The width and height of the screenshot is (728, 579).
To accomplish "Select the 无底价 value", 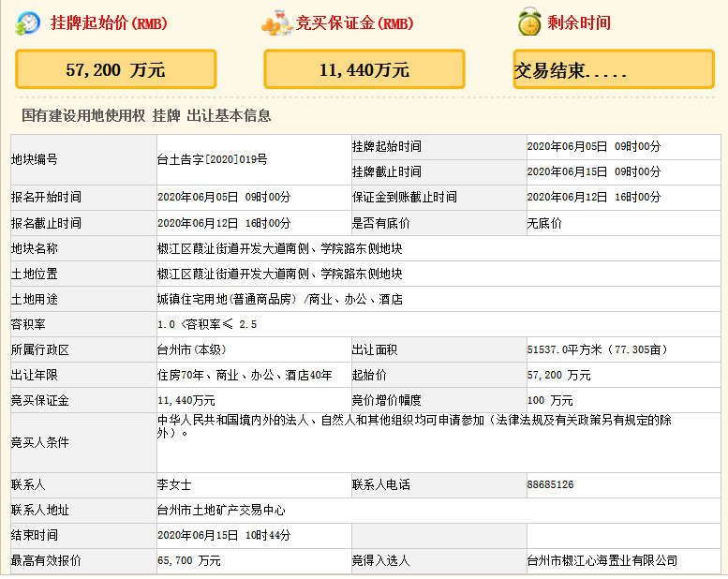I will pos(544,223).
